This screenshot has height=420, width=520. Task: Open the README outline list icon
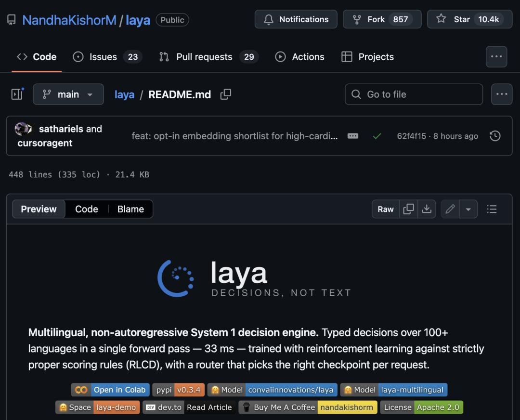(492, 209)
